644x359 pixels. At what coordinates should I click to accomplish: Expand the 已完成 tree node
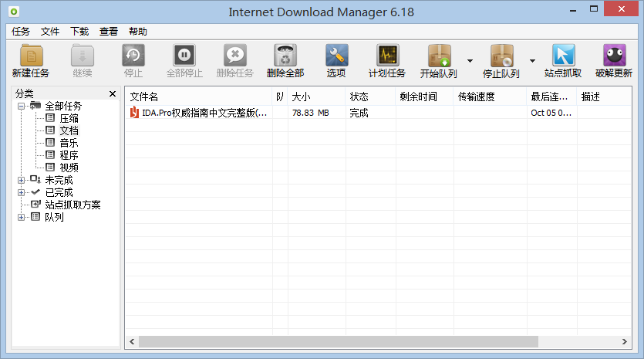[21, 192]
